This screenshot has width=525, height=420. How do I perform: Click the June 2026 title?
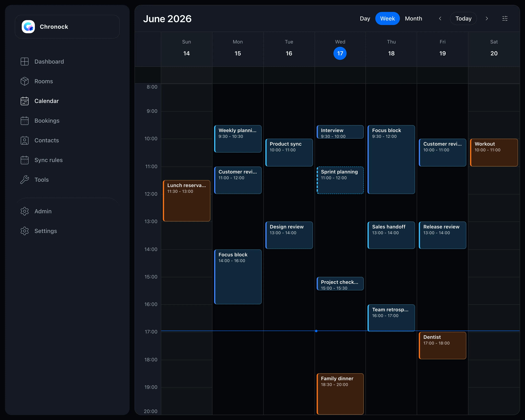pos(167,19)
